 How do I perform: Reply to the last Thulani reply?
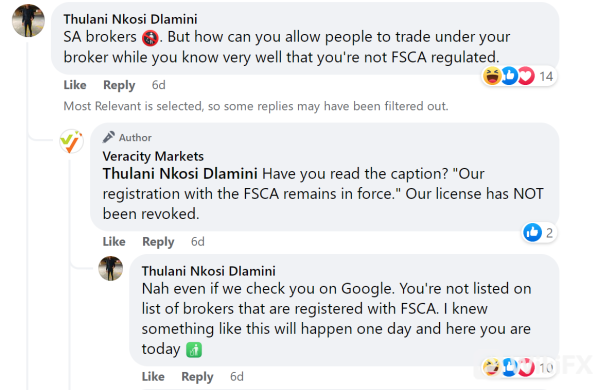[197, 377]
